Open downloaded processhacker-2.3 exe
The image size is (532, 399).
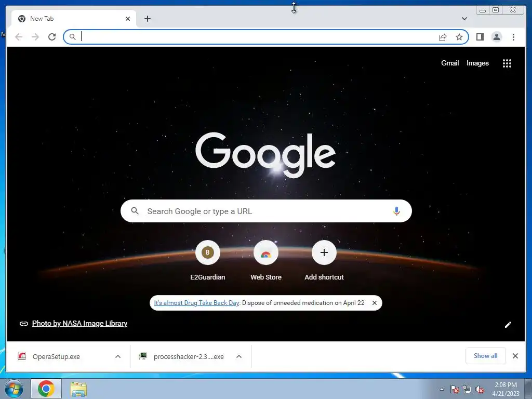[x=189, y=356]
